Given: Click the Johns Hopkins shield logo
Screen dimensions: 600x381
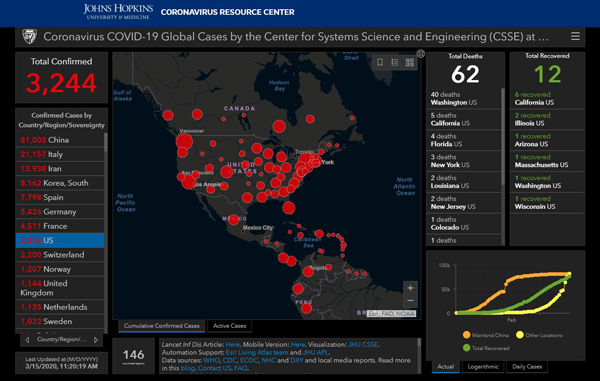Looking at the screenshot, I should pos(29,37).
